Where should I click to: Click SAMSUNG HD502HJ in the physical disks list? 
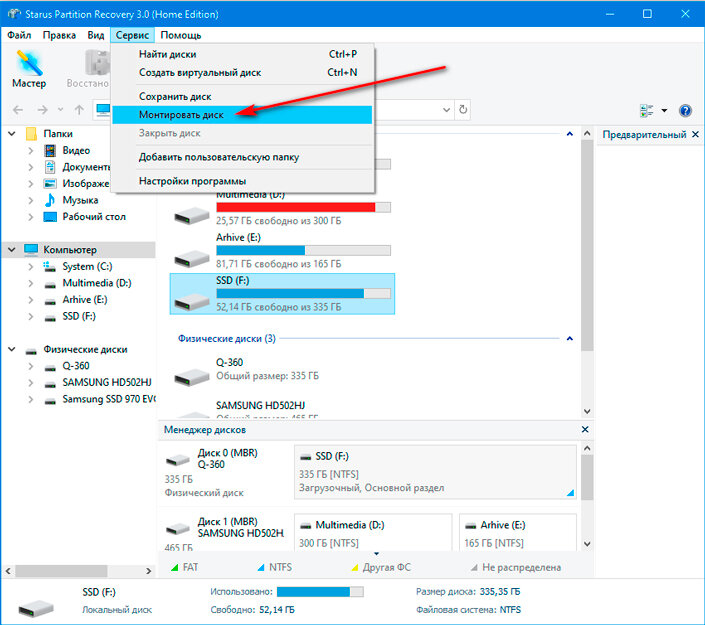[260, 405]
